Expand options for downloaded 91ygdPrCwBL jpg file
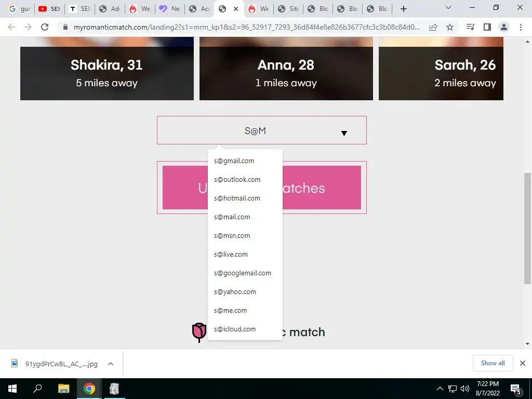This screenshot has width=532, height=399. (110, 364)
